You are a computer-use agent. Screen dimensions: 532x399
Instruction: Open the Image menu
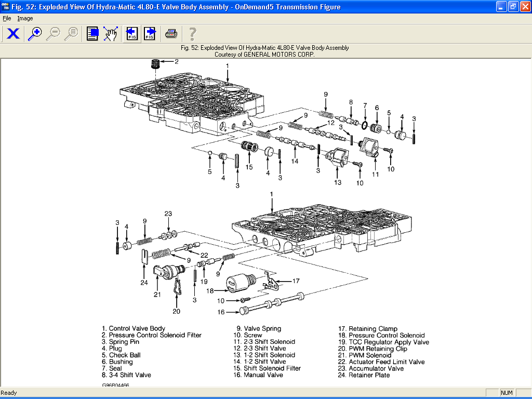pyautogui.click(x=25, y=18)
